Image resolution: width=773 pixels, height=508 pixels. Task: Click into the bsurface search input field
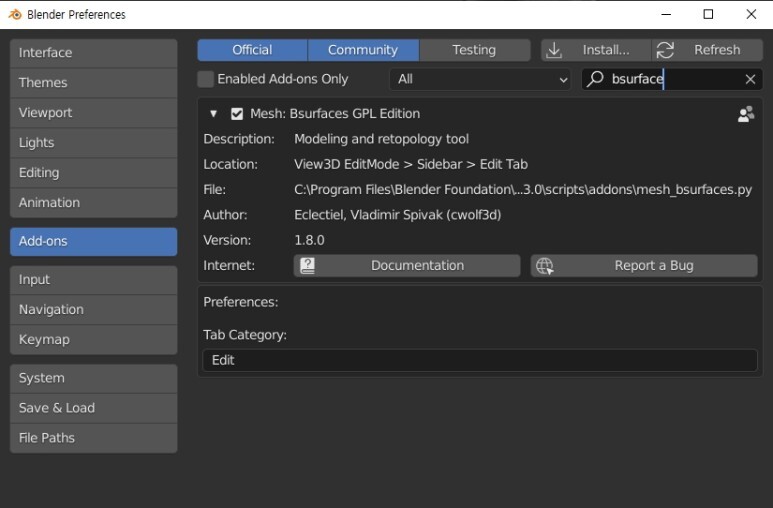coord(672,79)
